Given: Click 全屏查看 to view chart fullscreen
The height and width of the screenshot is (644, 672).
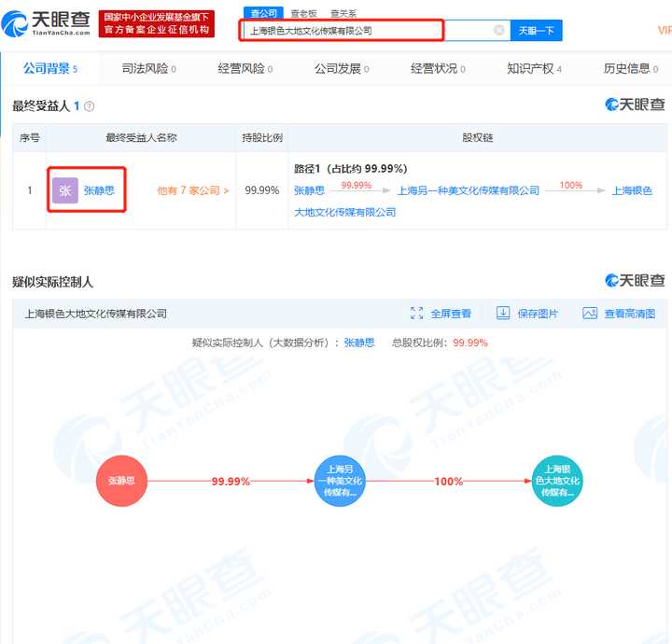Looking at the screenshot, I should pyautogui.click(x=451, y=314).
